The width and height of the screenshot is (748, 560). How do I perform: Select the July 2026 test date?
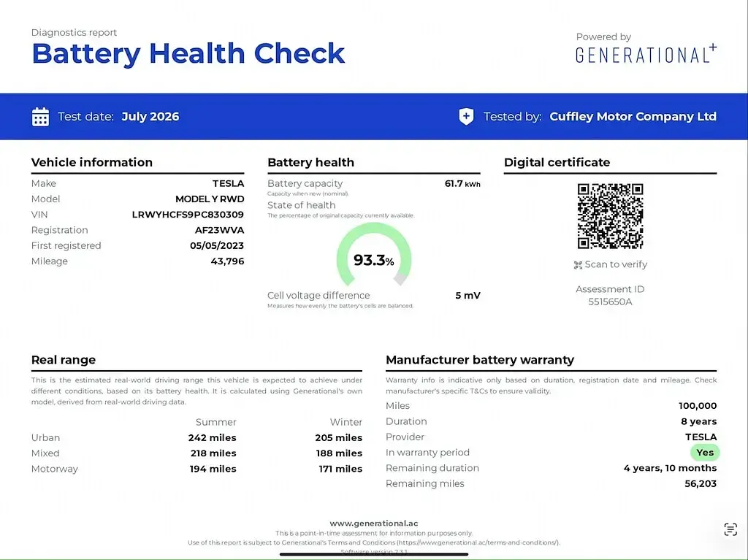coord(150,116)
